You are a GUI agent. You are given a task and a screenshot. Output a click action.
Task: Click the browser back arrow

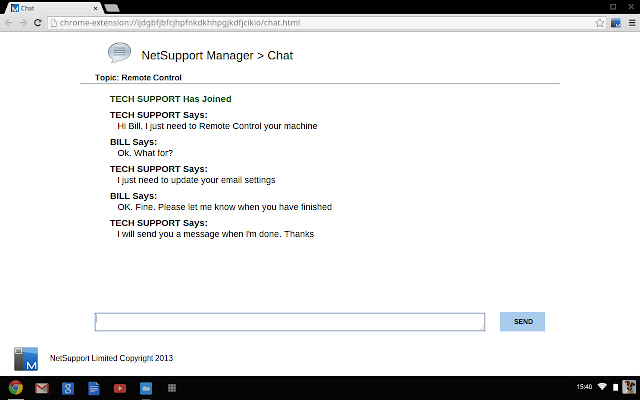[x=9, y=23]
